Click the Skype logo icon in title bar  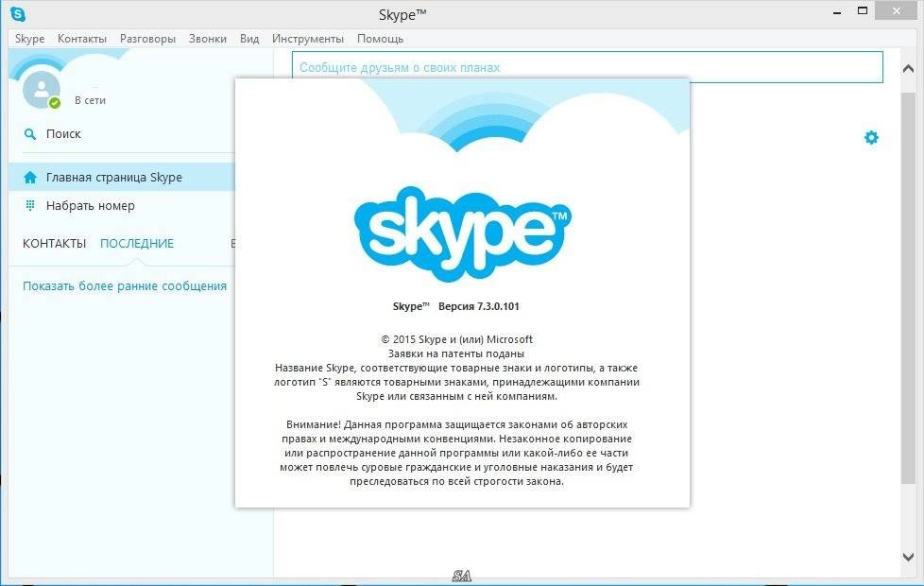[x=18, y=13]
